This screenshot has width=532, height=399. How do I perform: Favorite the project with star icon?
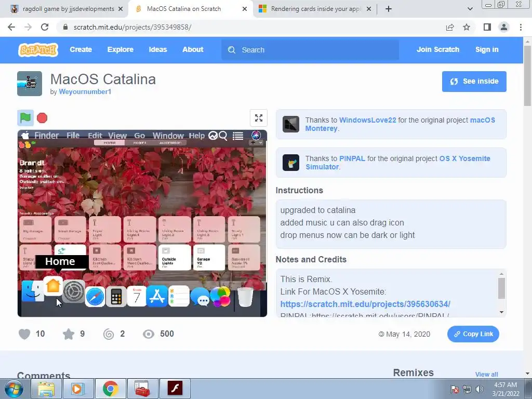(69, 334)
